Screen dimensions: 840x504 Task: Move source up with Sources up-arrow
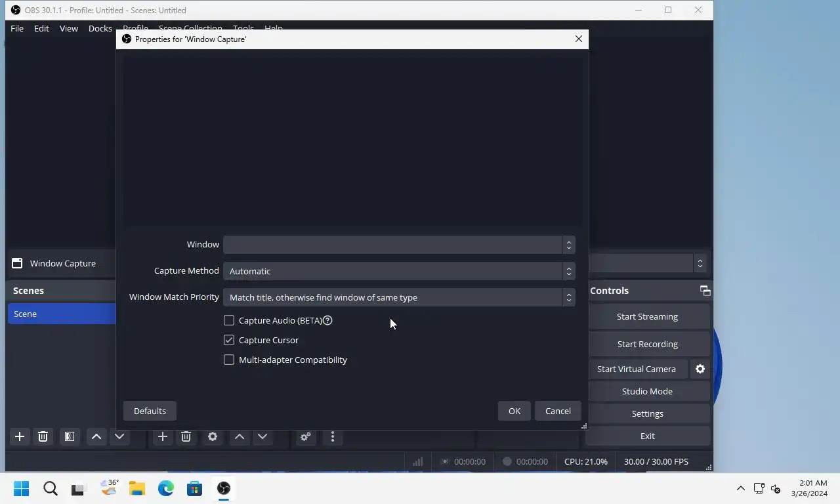tap(240, 436)
